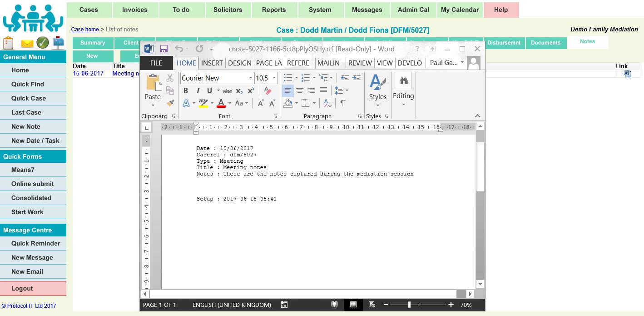Open the bullets list dropdown arrow
The height and width of the screenshot is (316, 644).
tap(297, 78)
